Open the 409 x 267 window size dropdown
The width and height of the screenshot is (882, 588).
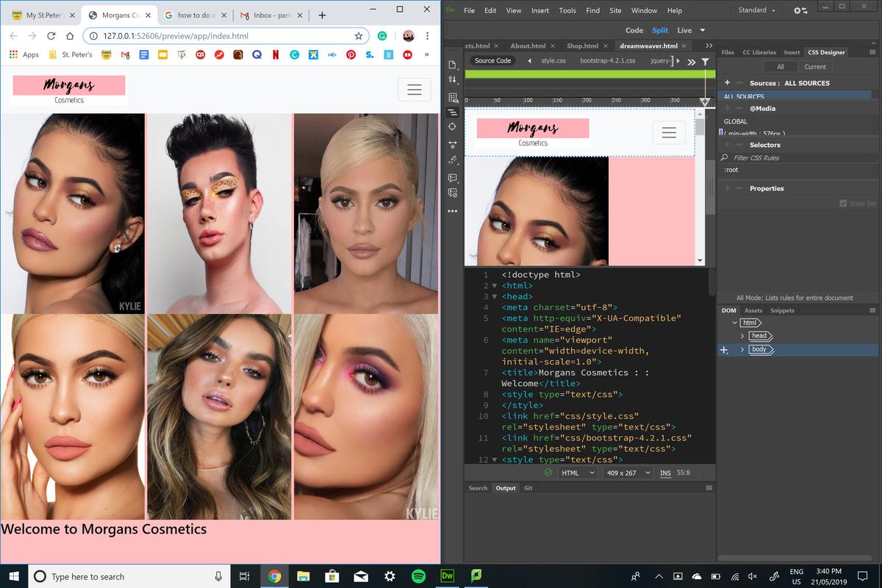pos(628,473)
